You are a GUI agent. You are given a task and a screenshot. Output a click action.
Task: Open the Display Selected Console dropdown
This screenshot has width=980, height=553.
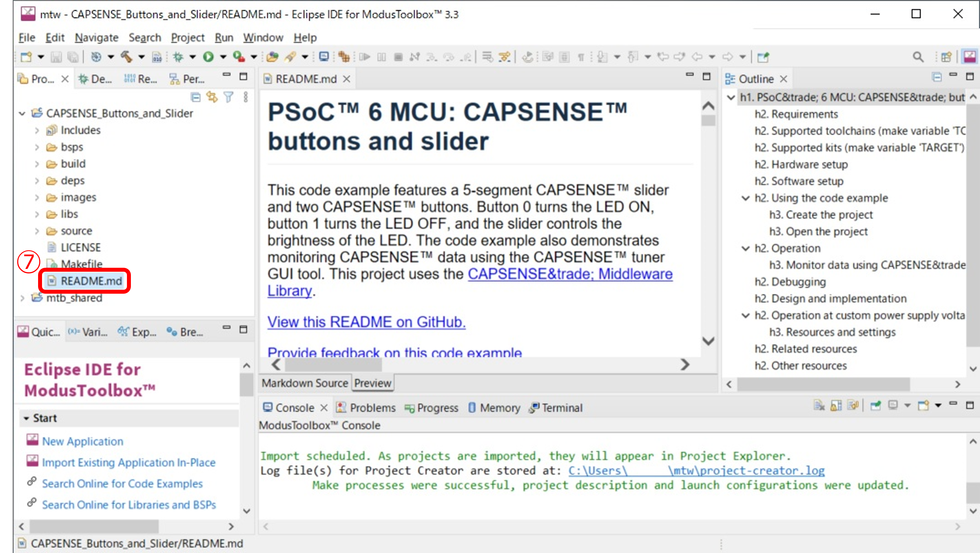907,406
